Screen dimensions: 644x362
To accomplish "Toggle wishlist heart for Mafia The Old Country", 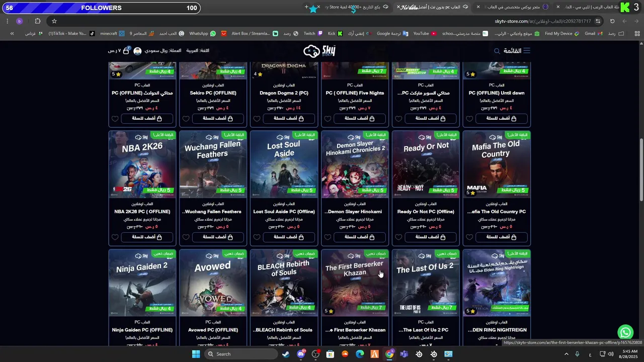I will pos(469,237).
